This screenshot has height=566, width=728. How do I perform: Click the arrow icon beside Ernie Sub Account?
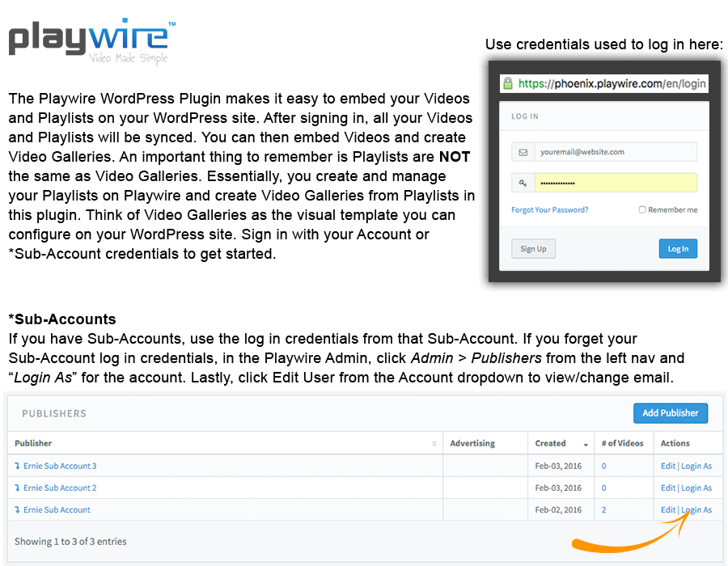[x=17, y=509]
